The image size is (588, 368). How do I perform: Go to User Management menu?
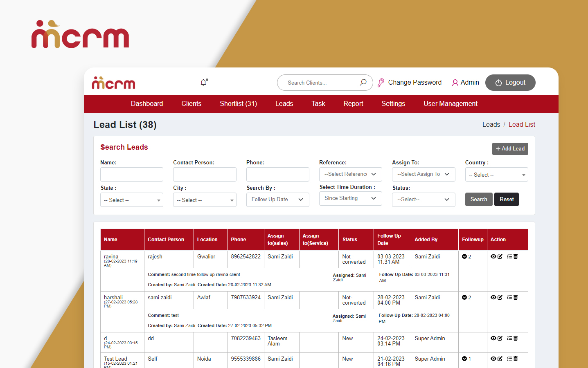(x=450, y=104)
